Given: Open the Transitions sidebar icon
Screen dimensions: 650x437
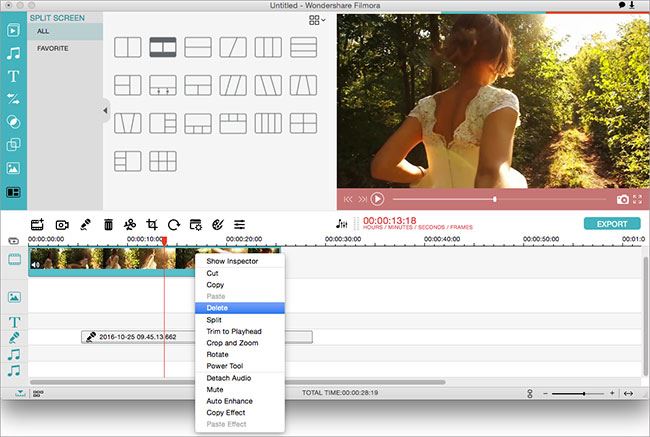Looking at the screenshot, I should (13, 99).
